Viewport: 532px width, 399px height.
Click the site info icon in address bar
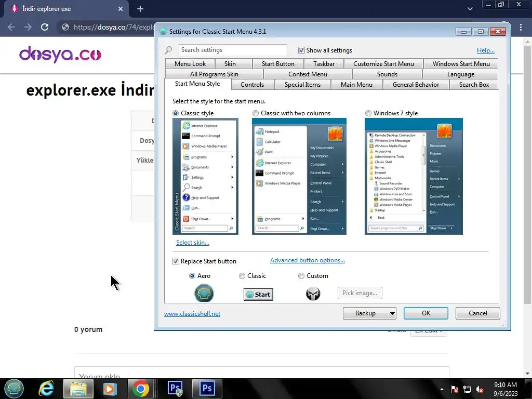[65, 27]
